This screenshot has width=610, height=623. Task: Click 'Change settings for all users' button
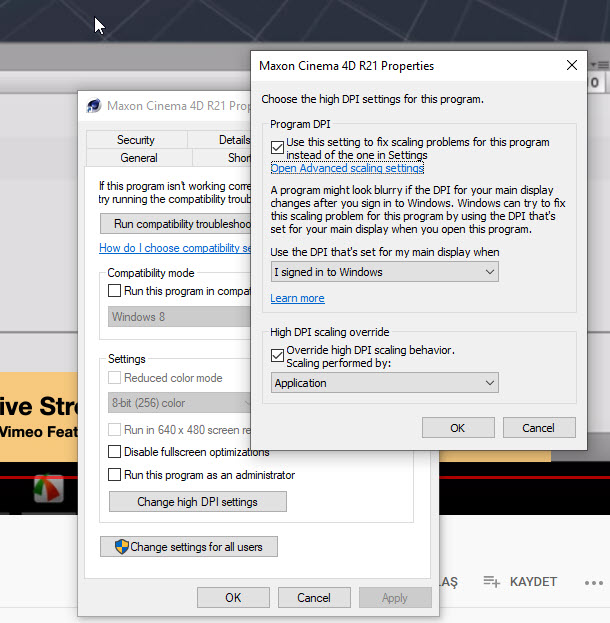coord(189,547)
